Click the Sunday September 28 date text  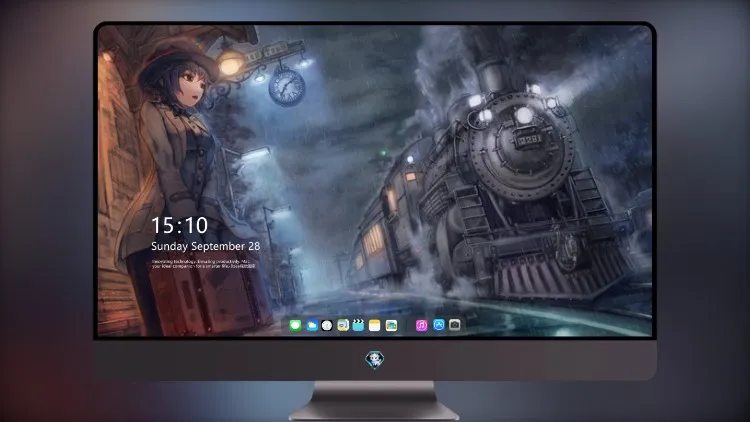(x=206, y=246)
